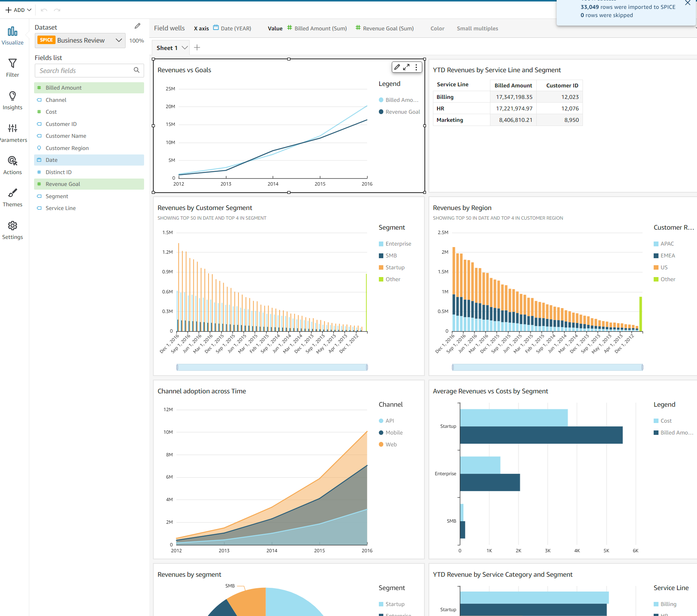697x616 pixels.
Task: Select the Channel field
Action: [x=89, y=100]
